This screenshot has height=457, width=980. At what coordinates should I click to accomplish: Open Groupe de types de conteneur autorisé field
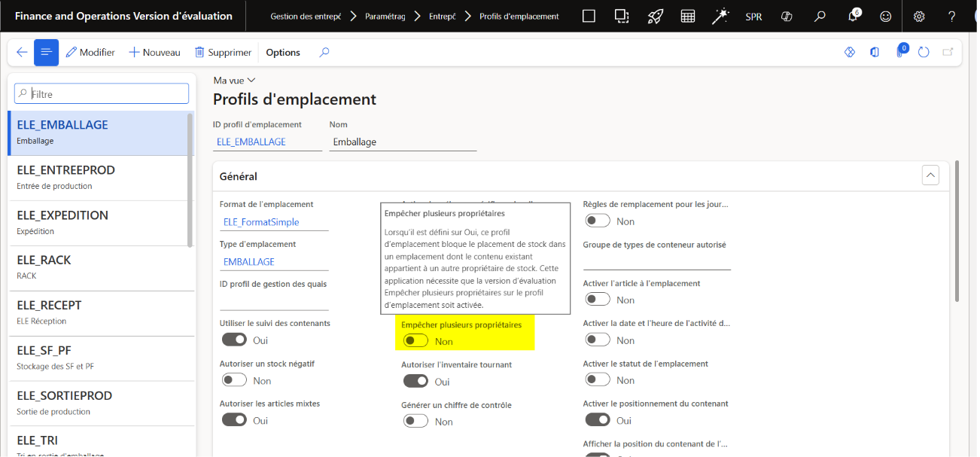click(657, 262)
